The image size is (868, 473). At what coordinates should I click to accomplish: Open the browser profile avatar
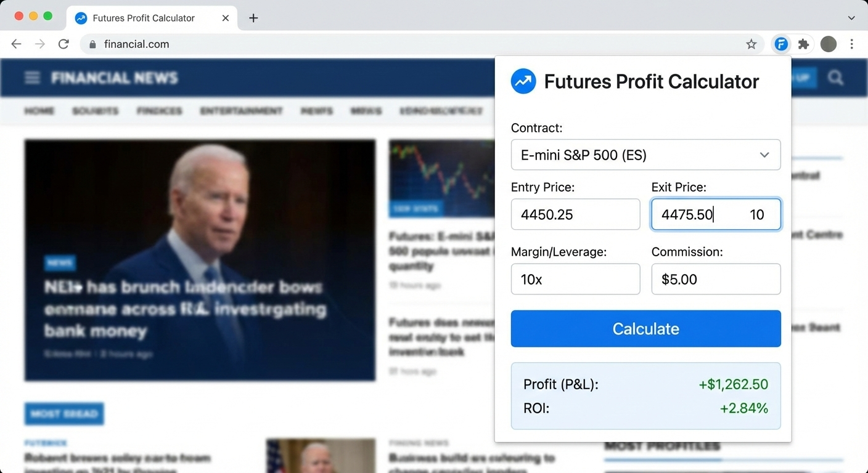pyautogui.click(x=828, y=44)
